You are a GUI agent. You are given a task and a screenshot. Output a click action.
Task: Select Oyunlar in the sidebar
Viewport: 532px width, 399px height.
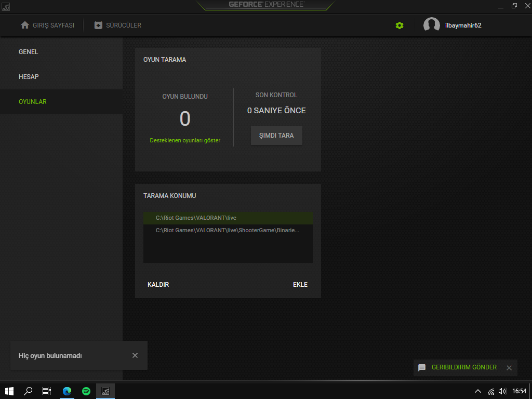click(61, 102)
